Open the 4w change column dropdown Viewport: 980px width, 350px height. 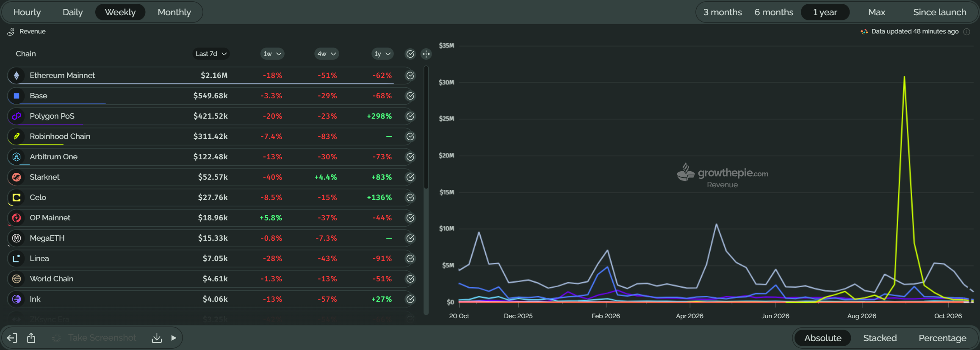tap(327, 54)
